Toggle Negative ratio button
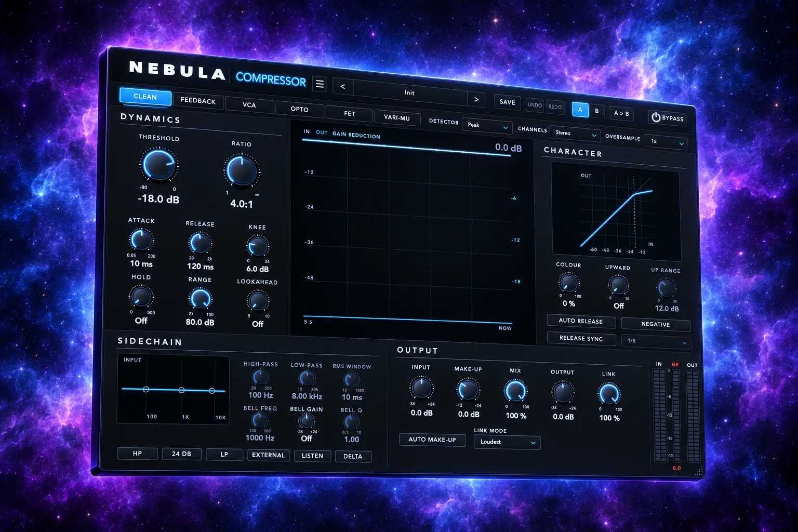 [656, 324]
